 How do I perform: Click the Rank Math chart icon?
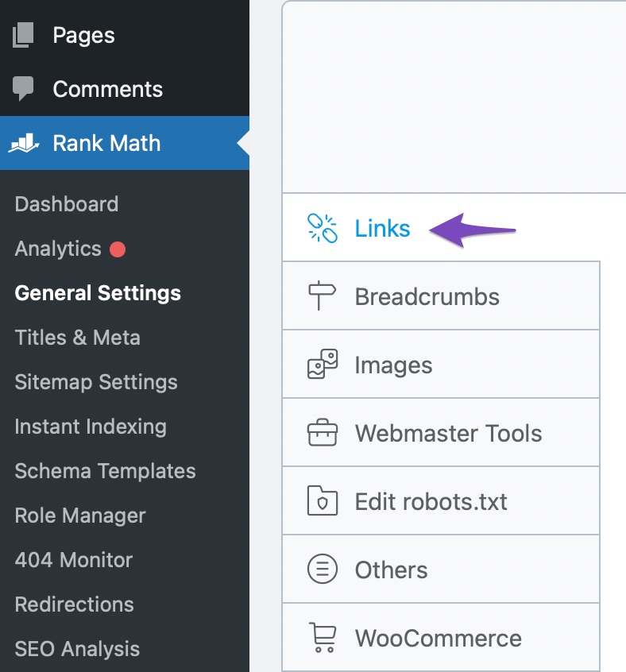(24, 143)
